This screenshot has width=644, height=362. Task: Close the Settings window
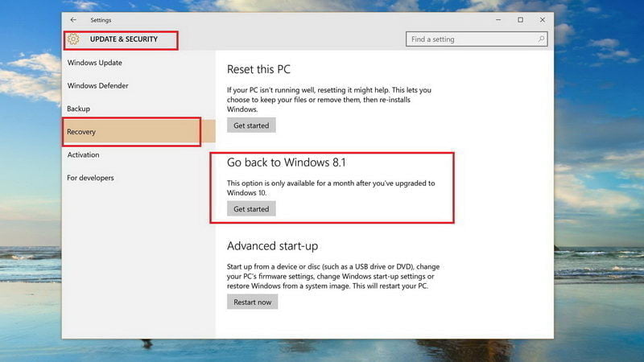[x=543, y=19]
